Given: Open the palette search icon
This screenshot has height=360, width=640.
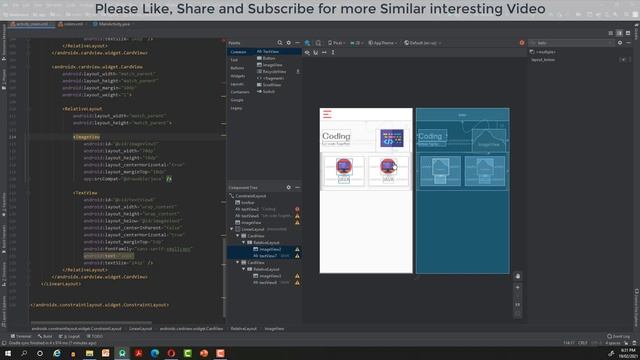Looking at the screenshot, I should tap(280, 42).
